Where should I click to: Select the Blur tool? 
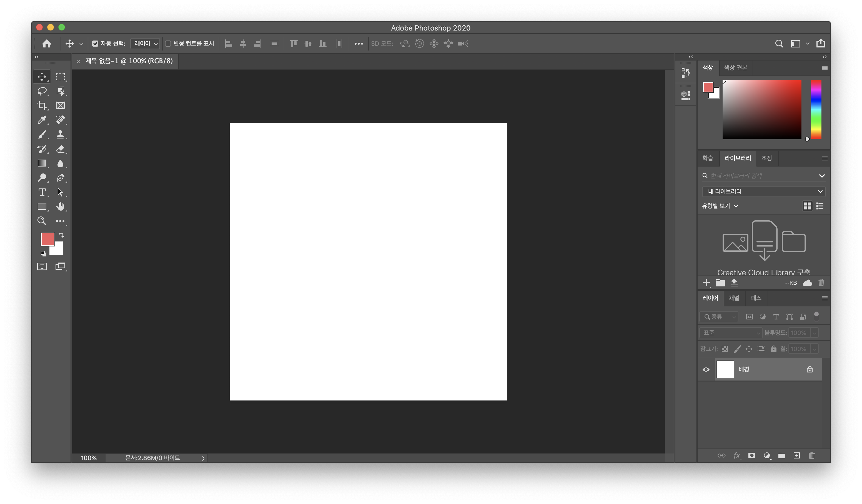(60, 163)
